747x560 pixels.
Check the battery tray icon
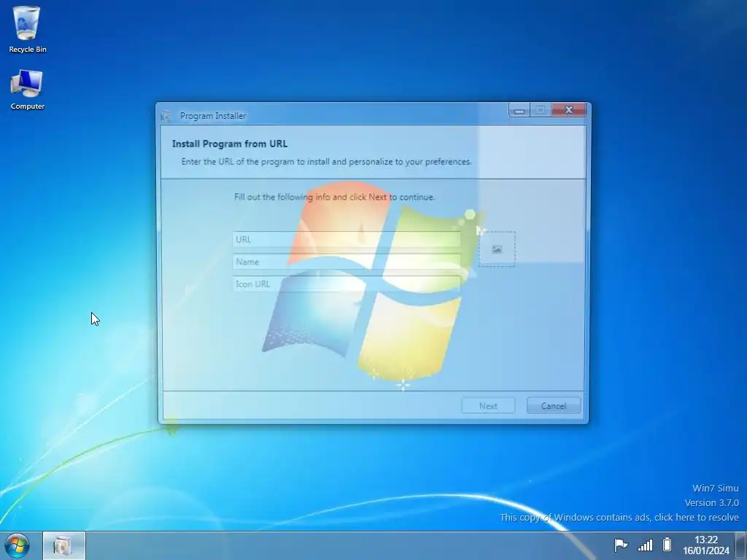(x=667, y=544)
